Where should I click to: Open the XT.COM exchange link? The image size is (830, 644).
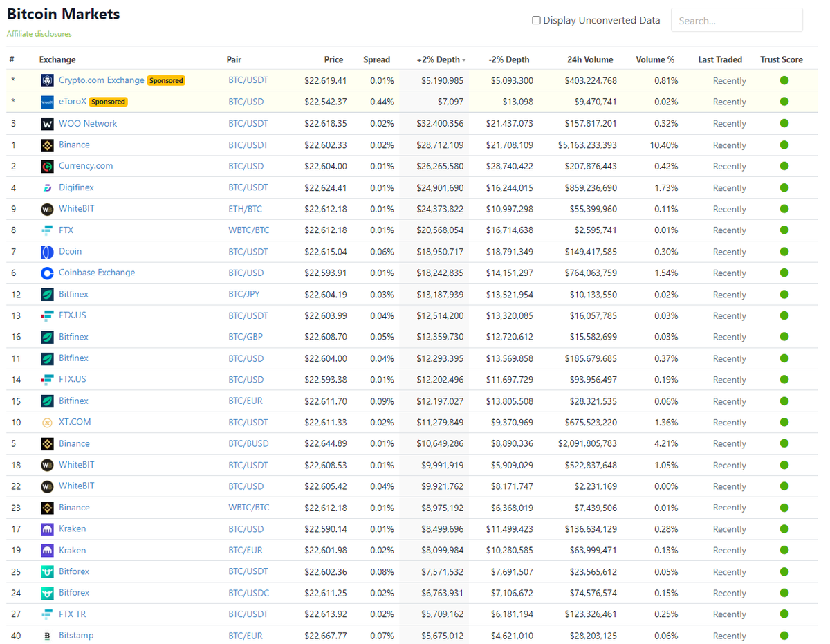coord(75,422)
